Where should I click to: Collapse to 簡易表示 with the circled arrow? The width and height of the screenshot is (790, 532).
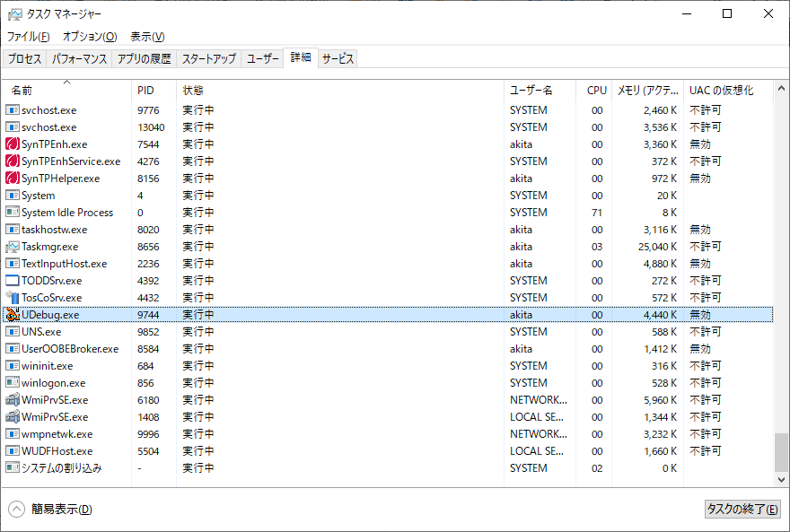coord(16,510)
